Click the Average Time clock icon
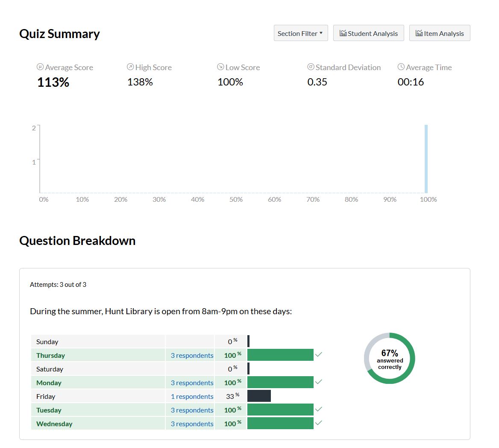The height and width of the screenshot is (448, 499). pos(401,67)
